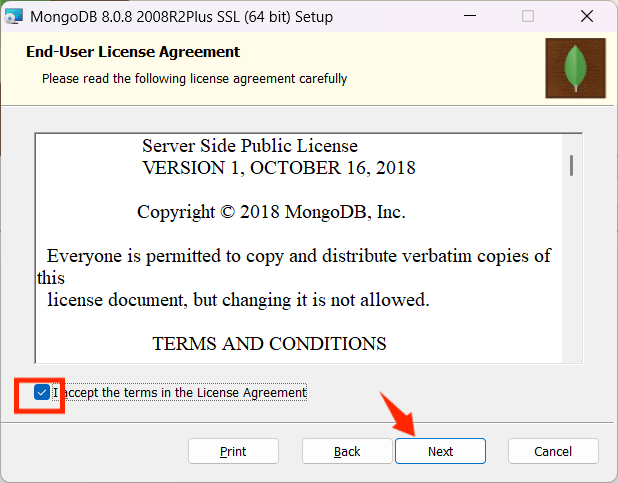Click the license text scrollbar thumb

pos(571,166)
